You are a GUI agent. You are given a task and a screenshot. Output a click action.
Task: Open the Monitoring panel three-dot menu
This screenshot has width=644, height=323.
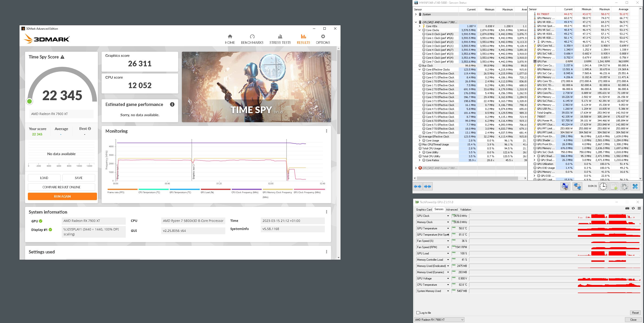point(326,131)
